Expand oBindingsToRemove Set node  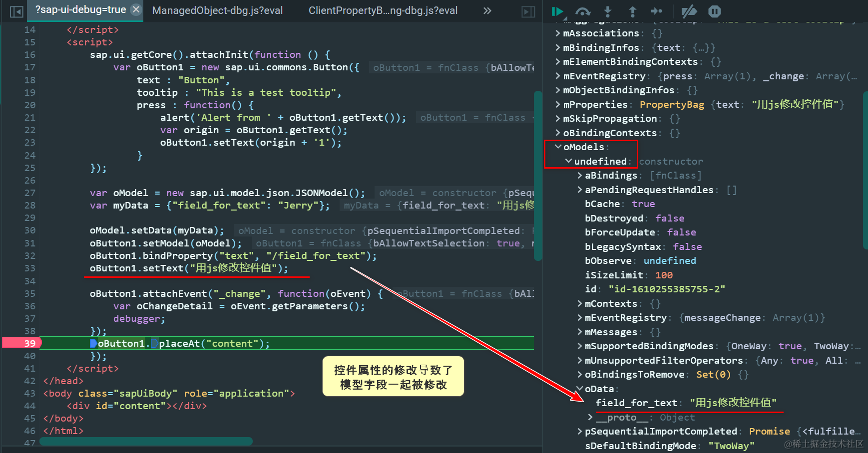pyautogui.click(x=579, y=375)
